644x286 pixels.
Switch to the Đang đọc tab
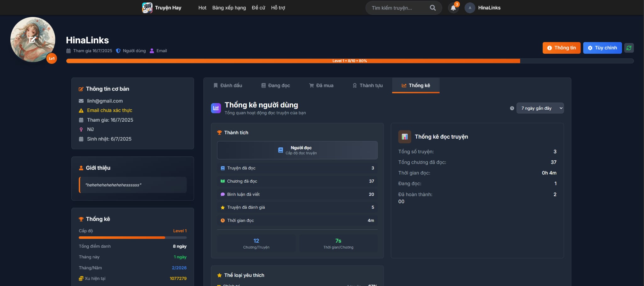[x=276, y=85]
